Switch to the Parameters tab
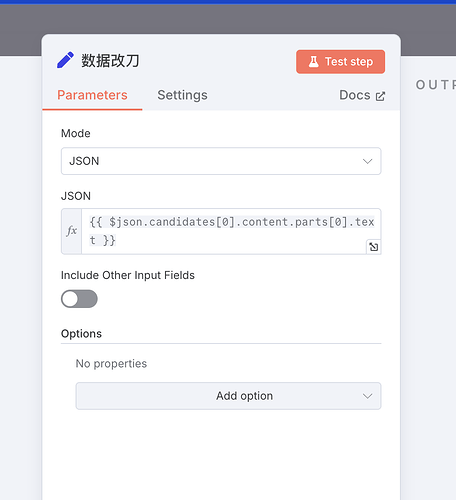456x500 pixels. click(92, 95)
